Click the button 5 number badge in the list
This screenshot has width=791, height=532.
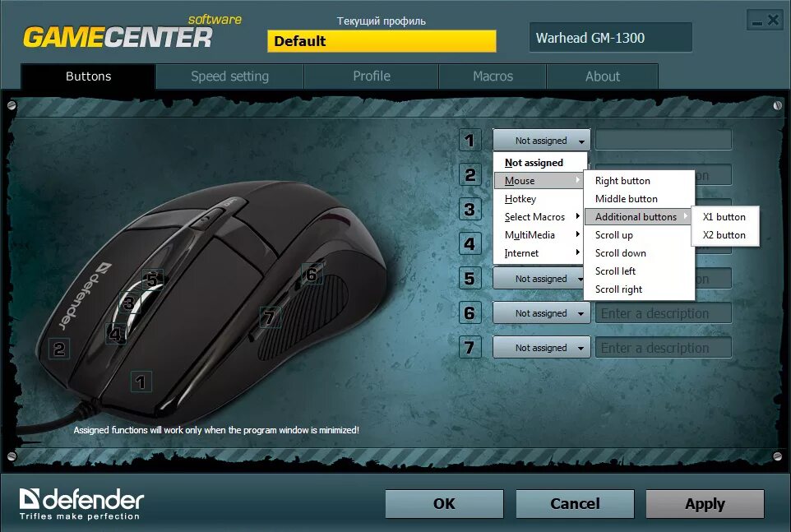[x=470, y=279]
